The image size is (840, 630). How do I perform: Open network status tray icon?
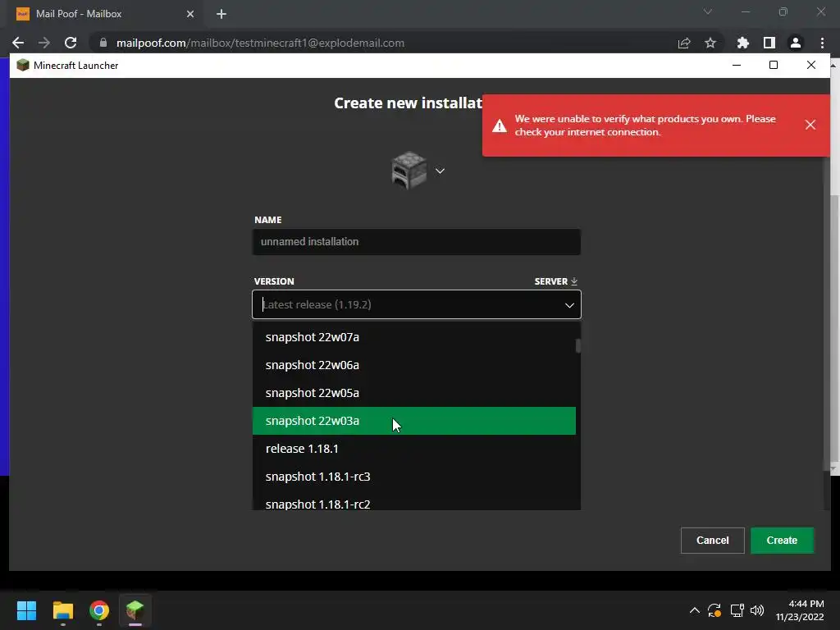tap(737, 610)
